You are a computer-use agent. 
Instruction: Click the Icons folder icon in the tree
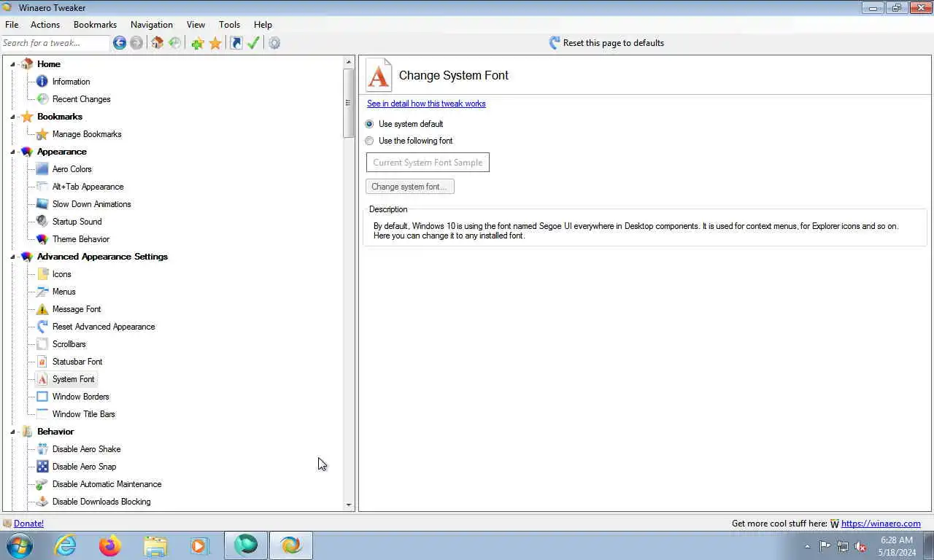[x=42, y=274]
